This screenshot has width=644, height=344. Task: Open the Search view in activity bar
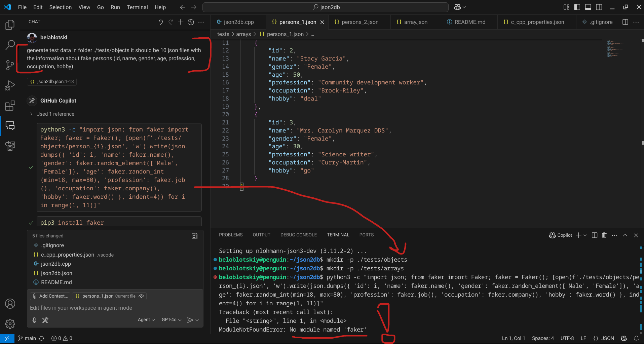click(x=10, y=45)
